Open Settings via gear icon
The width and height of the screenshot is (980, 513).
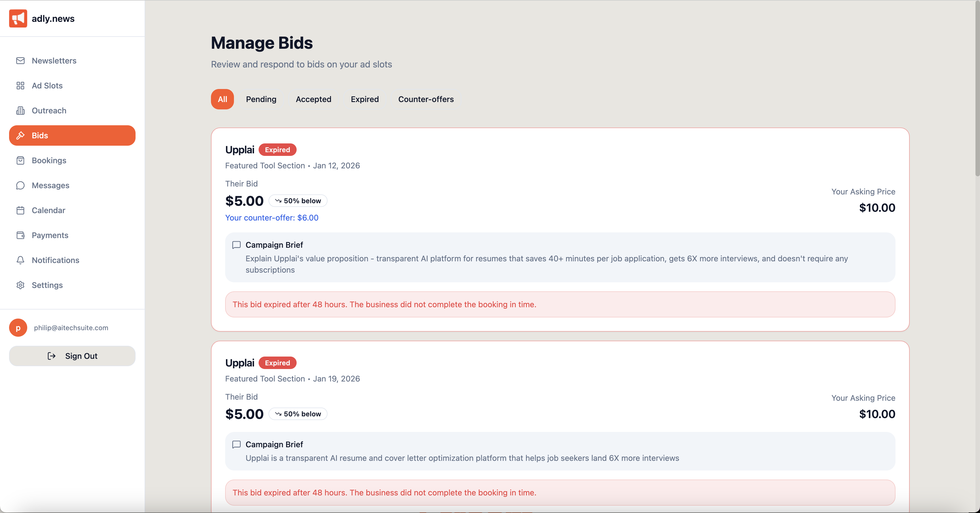[20, 285]
